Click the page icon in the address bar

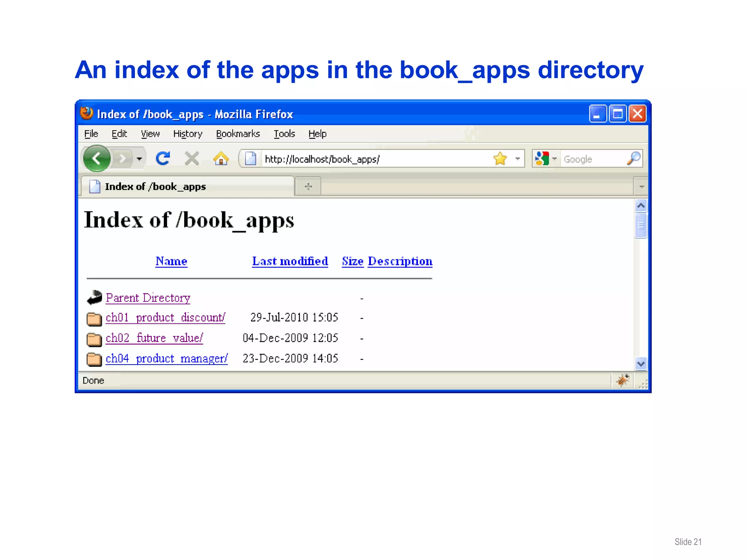[x=250, y=159]
